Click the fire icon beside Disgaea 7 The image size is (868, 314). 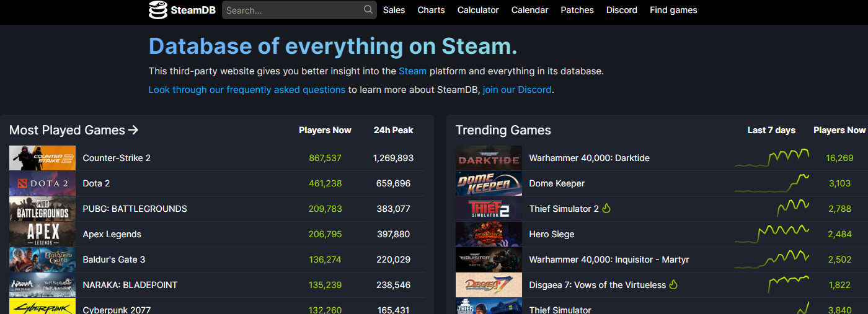coord(673,285)
